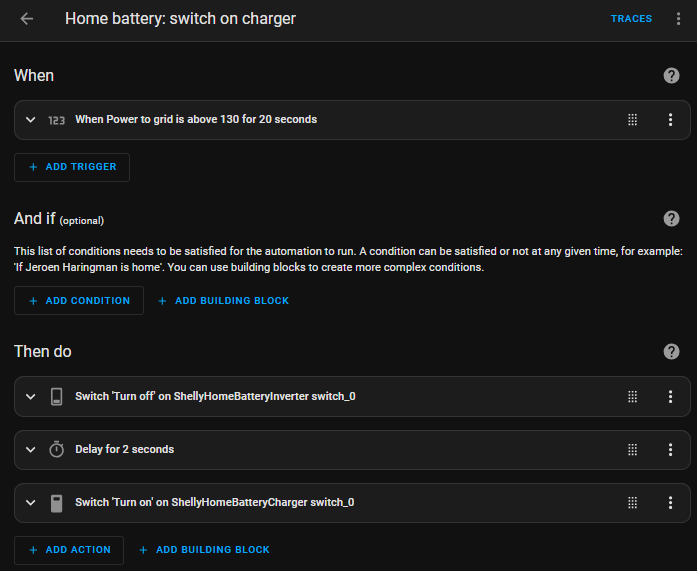Expand the Delay for 2 seconds action

click(30, 450)
